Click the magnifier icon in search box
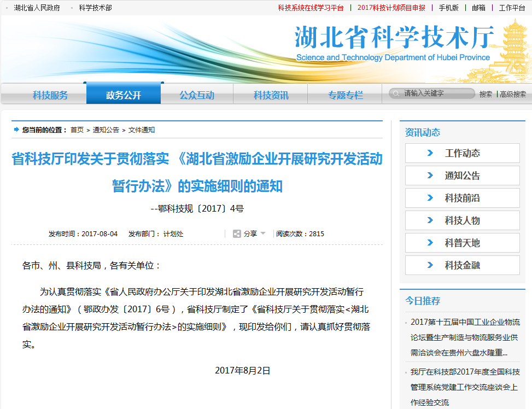 pos(396,94)
